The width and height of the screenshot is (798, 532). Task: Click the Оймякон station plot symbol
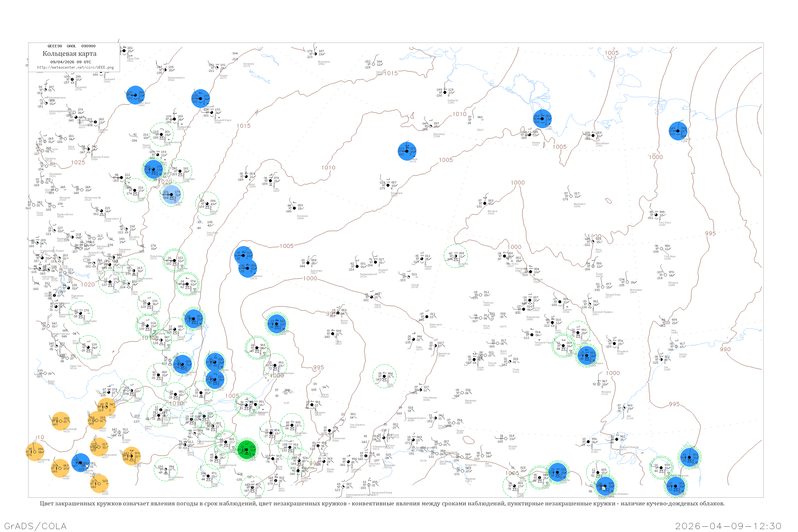click(665, 275)
